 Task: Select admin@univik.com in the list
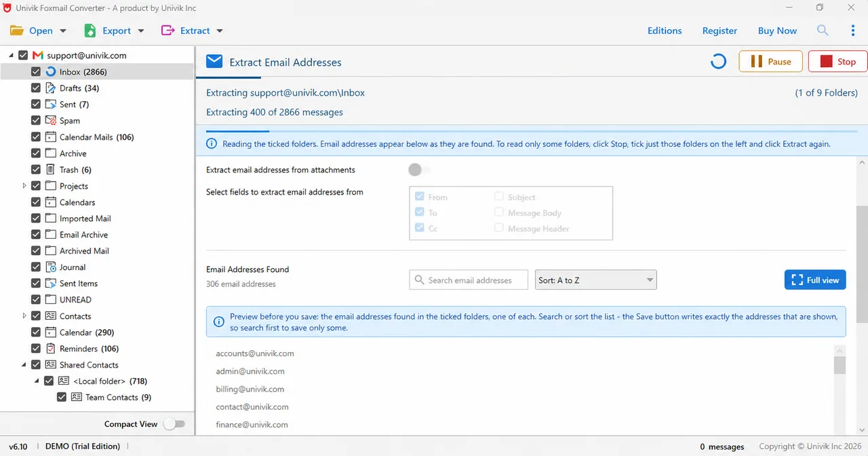coord(250,371)
